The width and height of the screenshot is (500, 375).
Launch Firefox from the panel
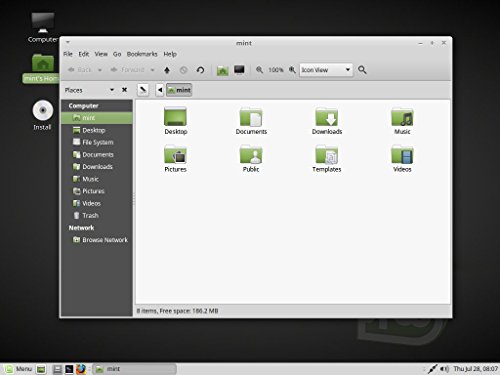[x=81, y=369]
